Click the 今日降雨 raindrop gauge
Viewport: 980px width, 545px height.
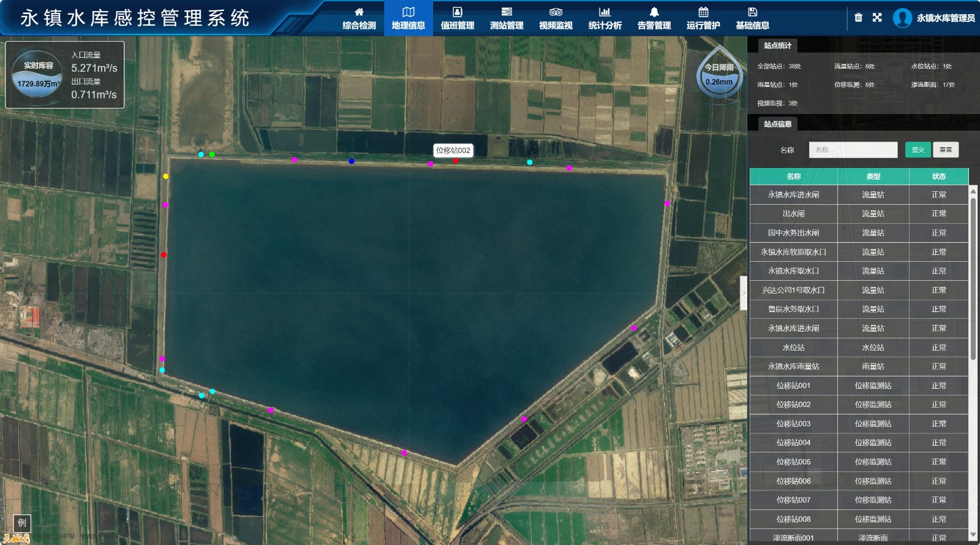(719, 72)
